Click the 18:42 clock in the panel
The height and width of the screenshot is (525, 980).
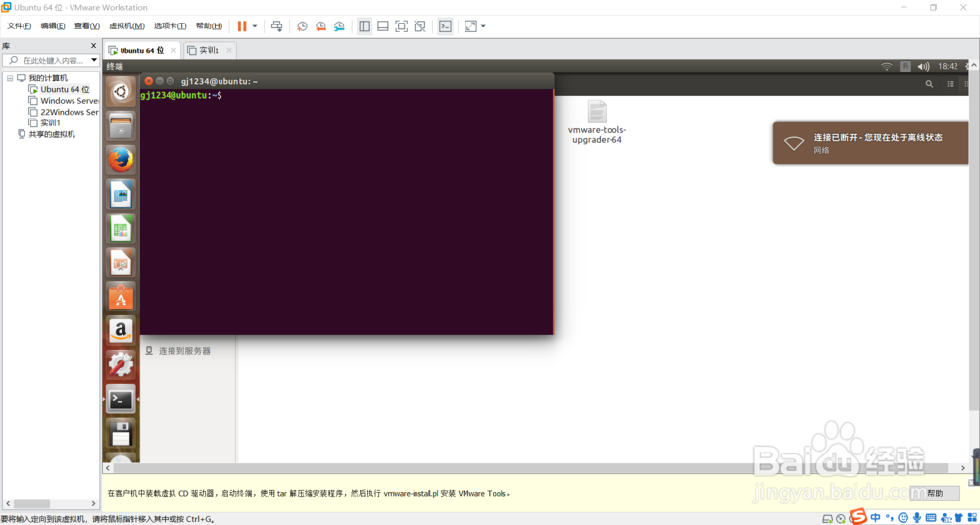[x=948, y=66]
